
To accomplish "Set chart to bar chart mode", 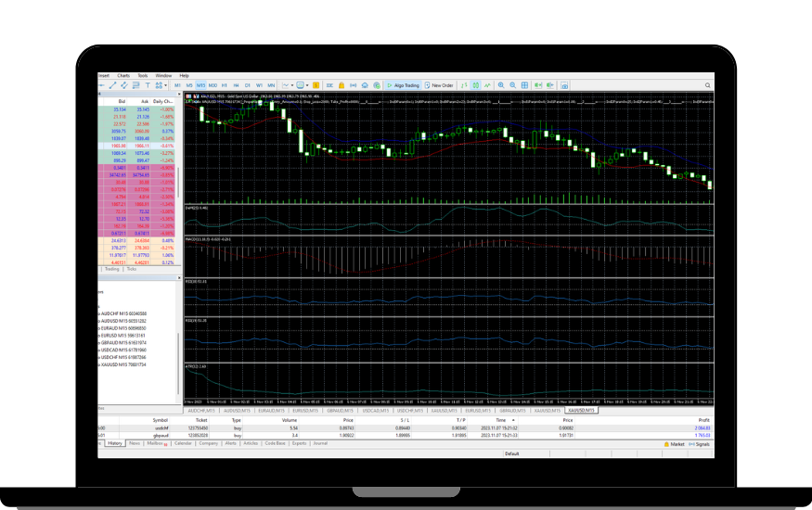I will pos(464,85).
